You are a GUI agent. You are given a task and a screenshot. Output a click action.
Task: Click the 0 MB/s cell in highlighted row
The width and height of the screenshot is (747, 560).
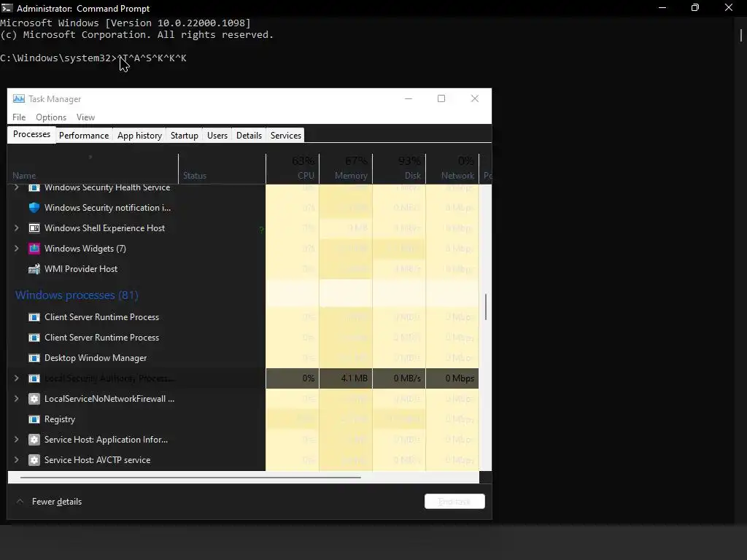point(399,378)
